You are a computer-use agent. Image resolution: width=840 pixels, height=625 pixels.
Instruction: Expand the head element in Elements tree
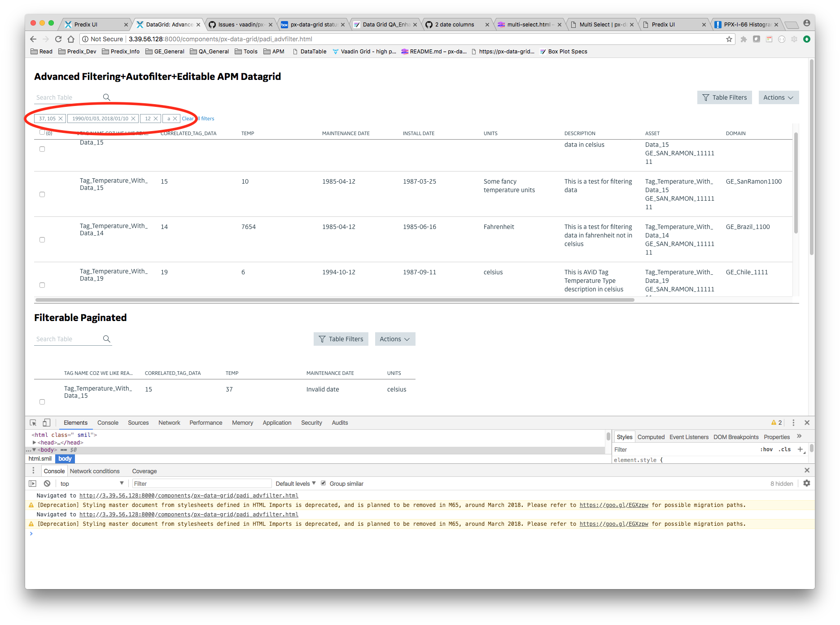coord(35,442)
